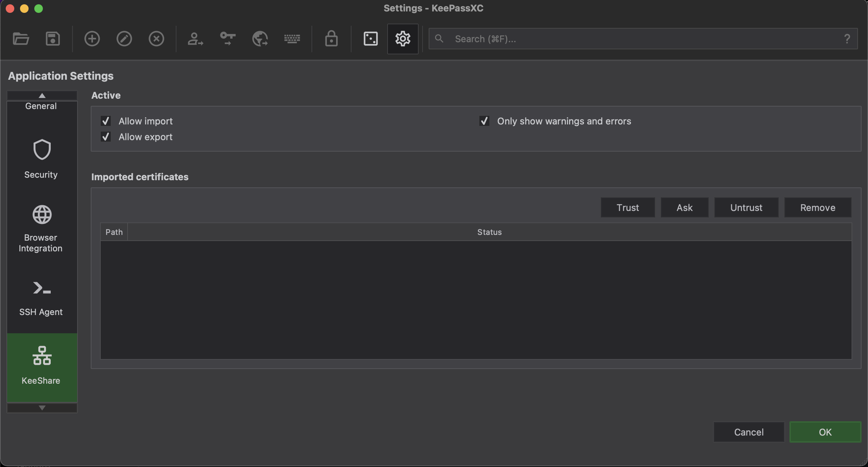This screenshot has width=868, height=467.
Task: Disable Allow export
Action: [x=105, y=137]
